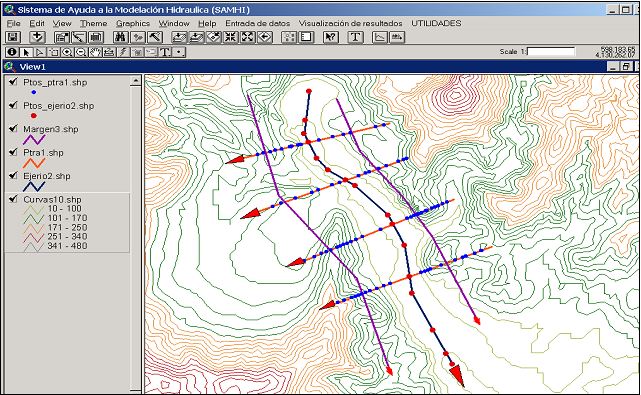The width and height of the screenshot is (641, 395).
Task: Click the Add Theme plus icon
Action: [x=37, y=37]
